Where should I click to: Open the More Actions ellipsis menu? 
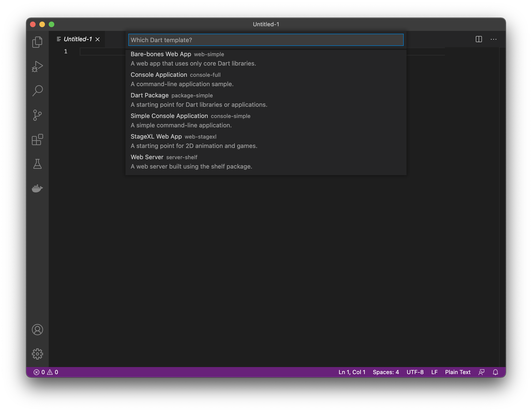coord(494,39)
